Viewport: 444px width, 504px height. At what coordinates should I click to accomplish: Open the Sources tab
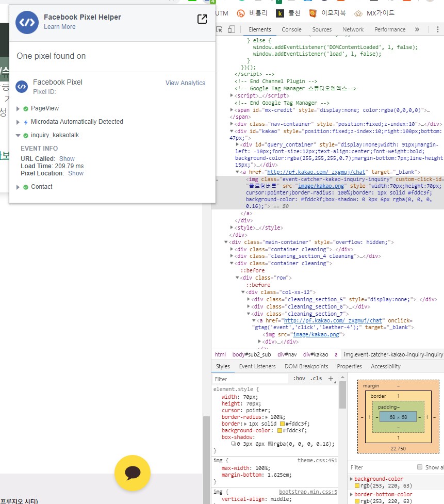[x=322, y=29]
